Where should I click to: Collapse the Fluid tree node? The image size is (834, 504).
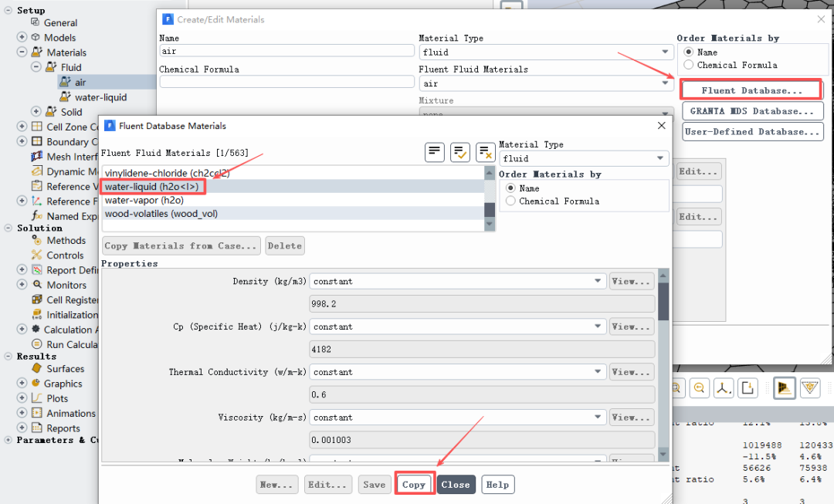36,67
